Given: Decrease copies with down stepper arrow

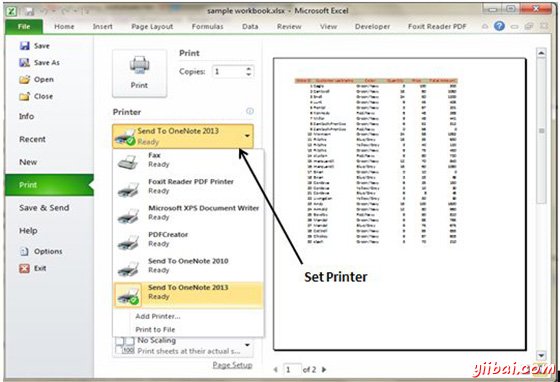Looking at the screenshot, I should coord(249,74).
